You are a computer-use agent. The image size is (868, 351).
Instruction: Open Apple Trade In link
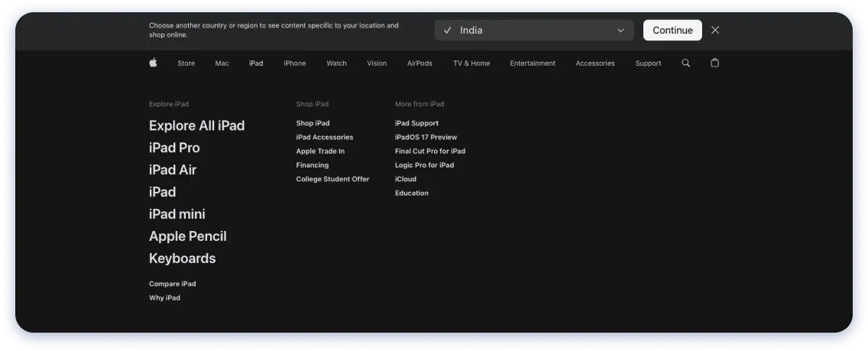tap(320, 151)
